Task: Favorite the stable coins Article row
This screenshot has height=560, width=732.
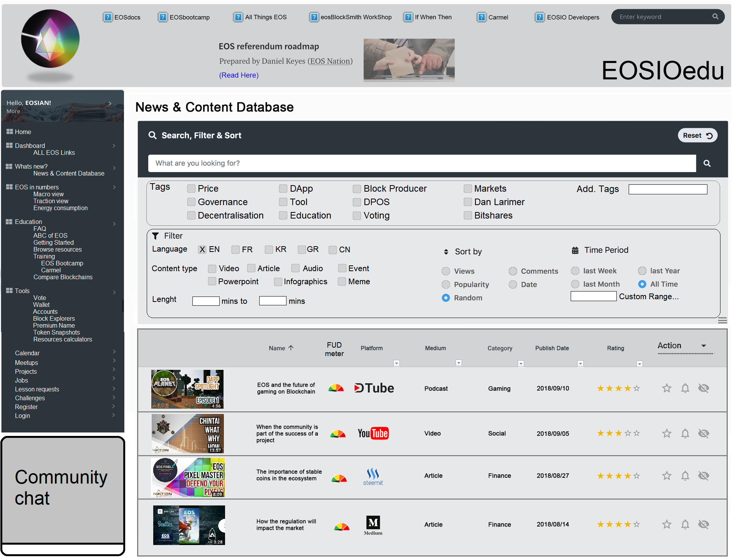Action: [667, 476]
